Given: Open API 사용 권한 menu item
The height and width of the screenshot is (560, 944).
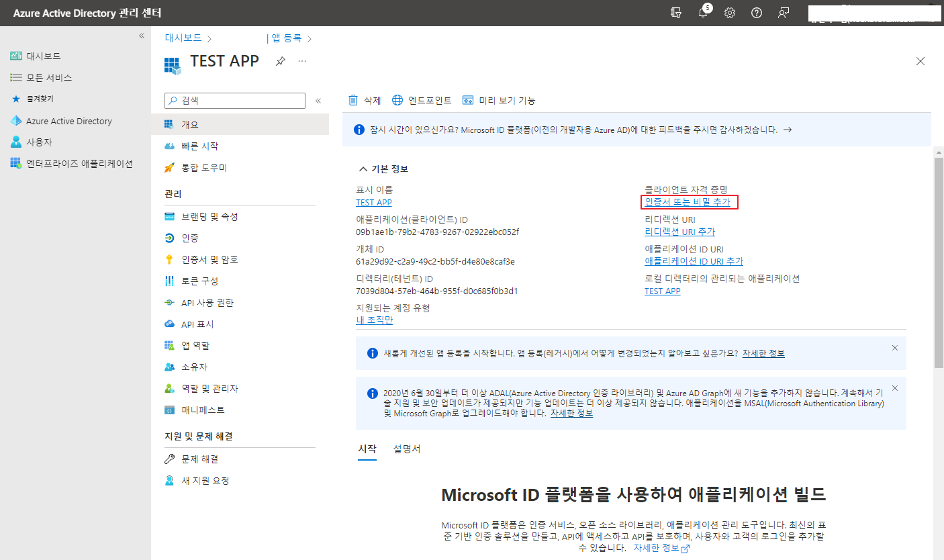Looking at the screenshot, I should [x=240, y=303].
